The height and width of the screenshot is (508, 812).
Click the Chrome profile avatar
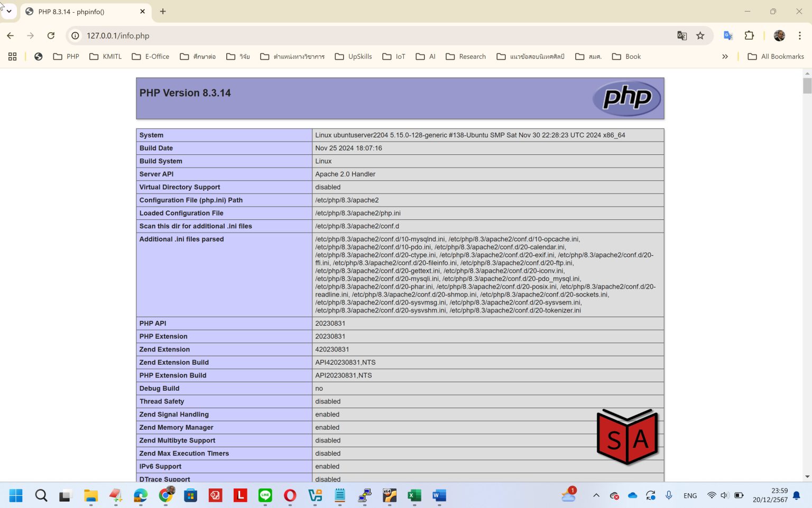pos(779,35)
